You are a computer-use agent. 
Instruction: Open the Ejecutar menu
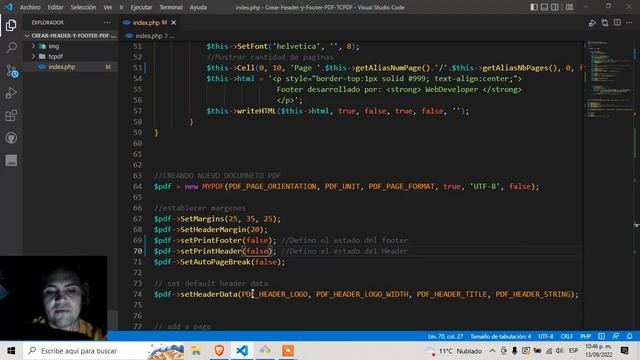pyautogui.click(x=141, y=7)
